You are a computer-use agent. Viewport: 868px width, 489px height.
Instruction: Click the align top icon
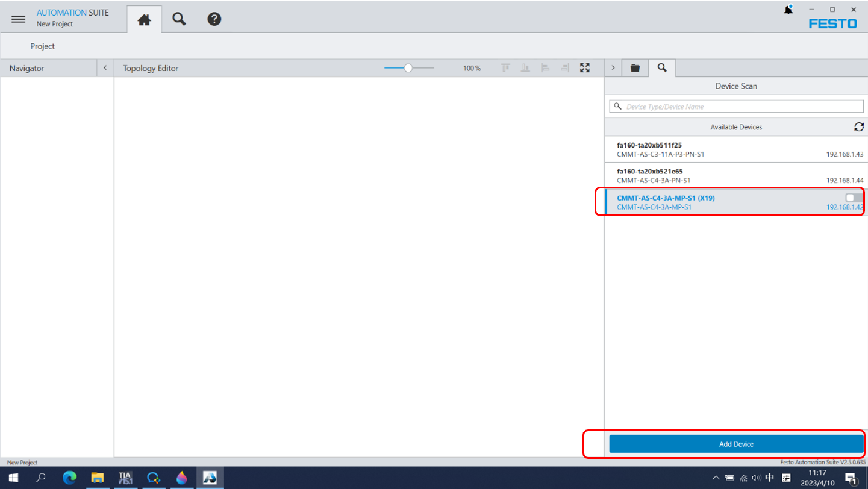505,68
